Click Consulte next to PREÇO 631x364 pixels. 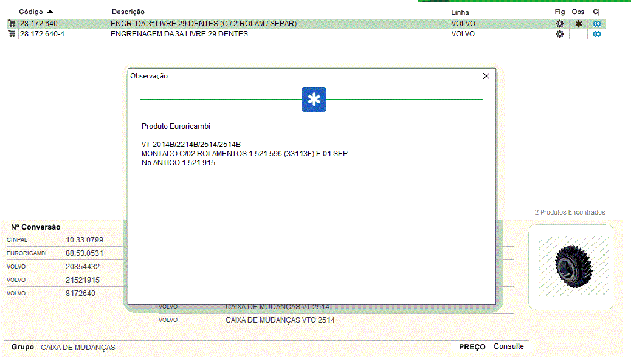pyautogui.click(x=508, y=346)
